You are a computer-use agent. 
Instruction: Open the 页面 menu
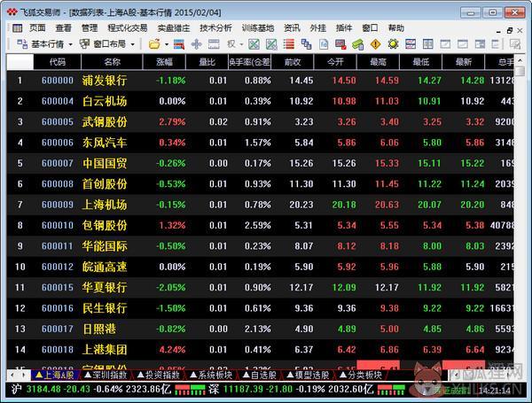click(x=37, y=28)
